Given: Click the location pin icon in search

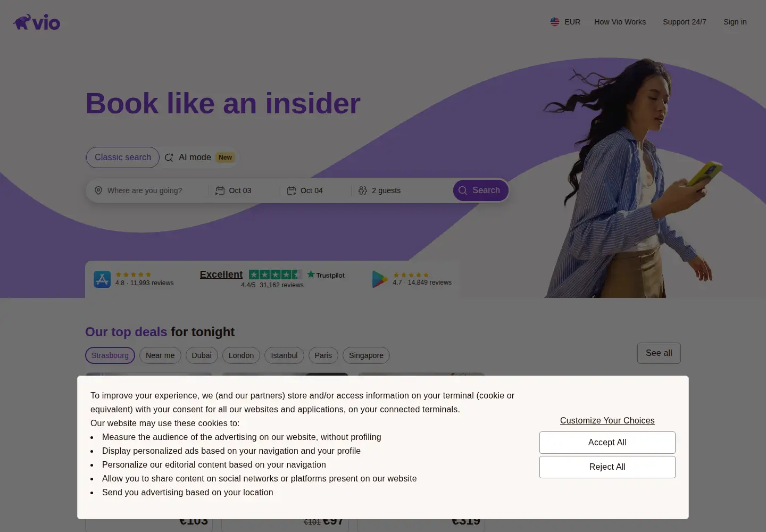Looking at the screenshot, I should point(98,190).
